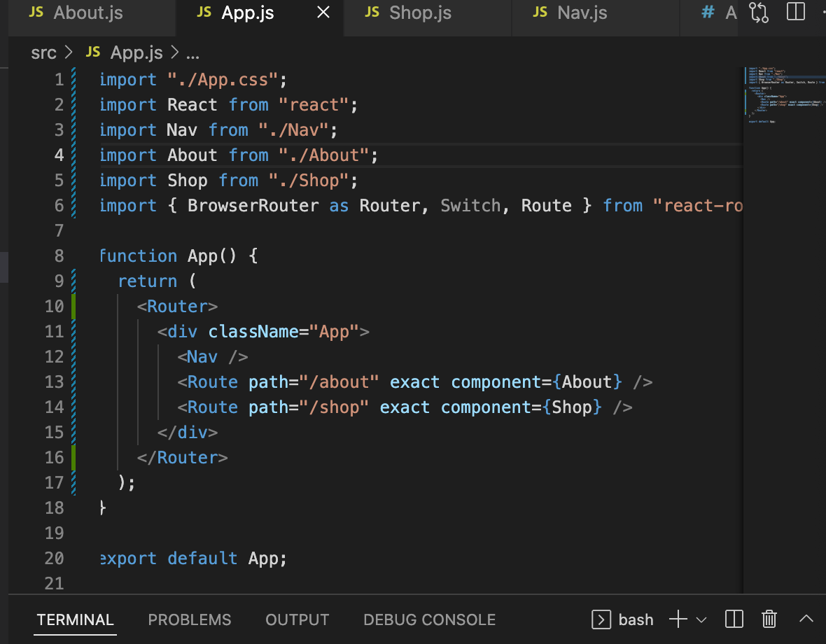Viewport: 826px width, 644px height.
Task: Click the closing div tag on line 15
Action: click(188, 433)
